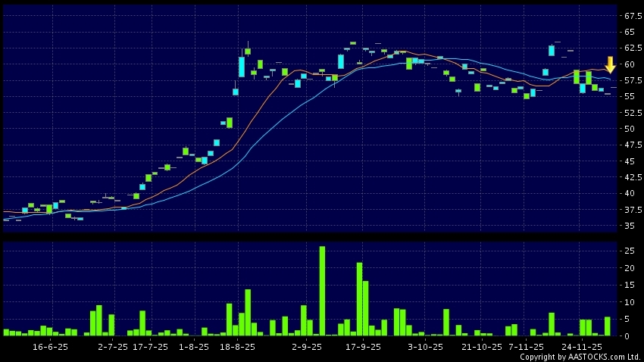644x362 pixels.
Task: Select the 2-9-25 date on the axis
Action: tap(307, 346)
